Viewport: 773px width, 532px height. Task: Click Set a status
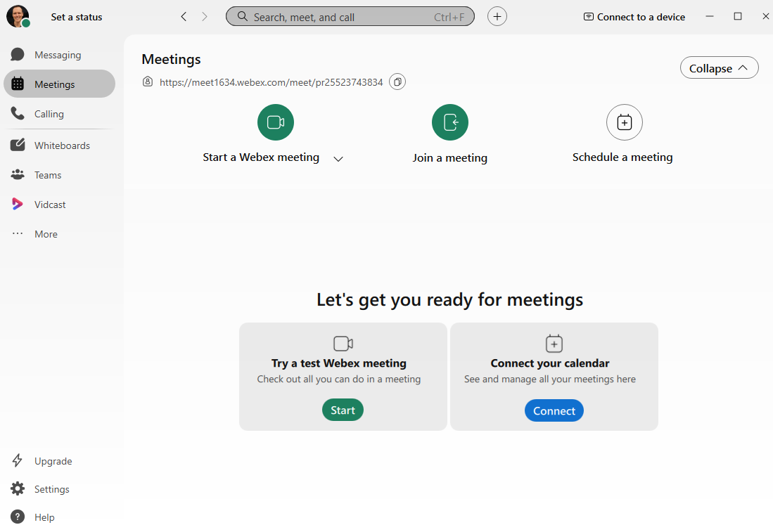(x=77, y=17)
